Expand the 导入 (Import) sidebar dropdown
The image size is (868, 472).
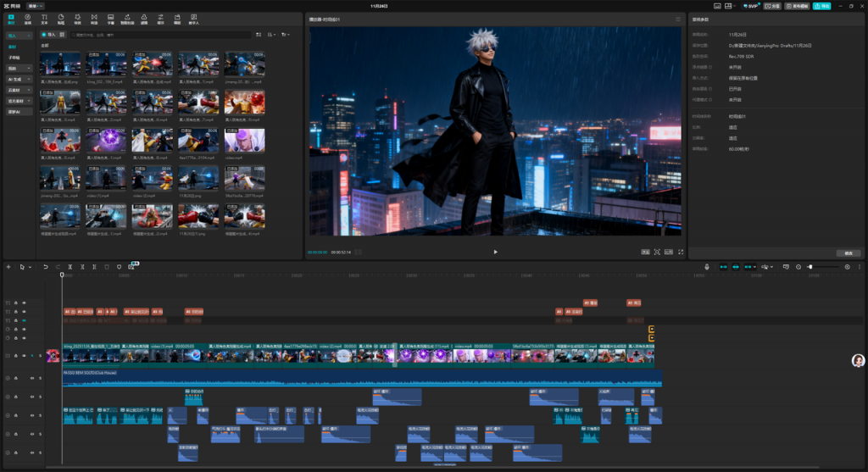pyautogui.click(x=30, y=36)
